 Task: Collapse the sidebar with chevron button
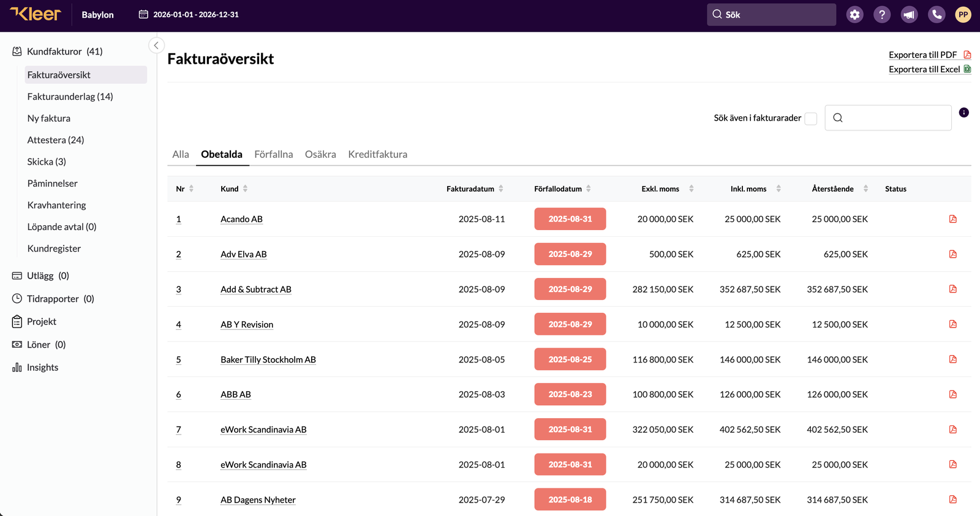pos(156,45)
